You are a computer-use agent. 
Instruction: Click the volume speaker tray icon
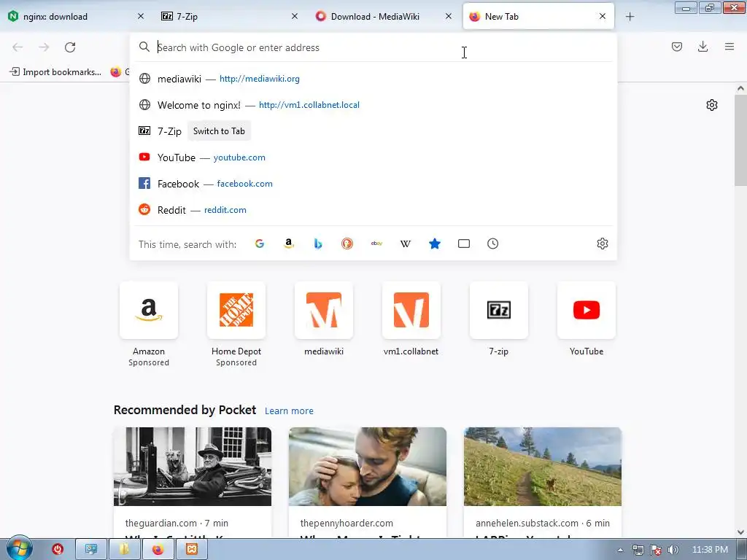click(x=673, y=550)
